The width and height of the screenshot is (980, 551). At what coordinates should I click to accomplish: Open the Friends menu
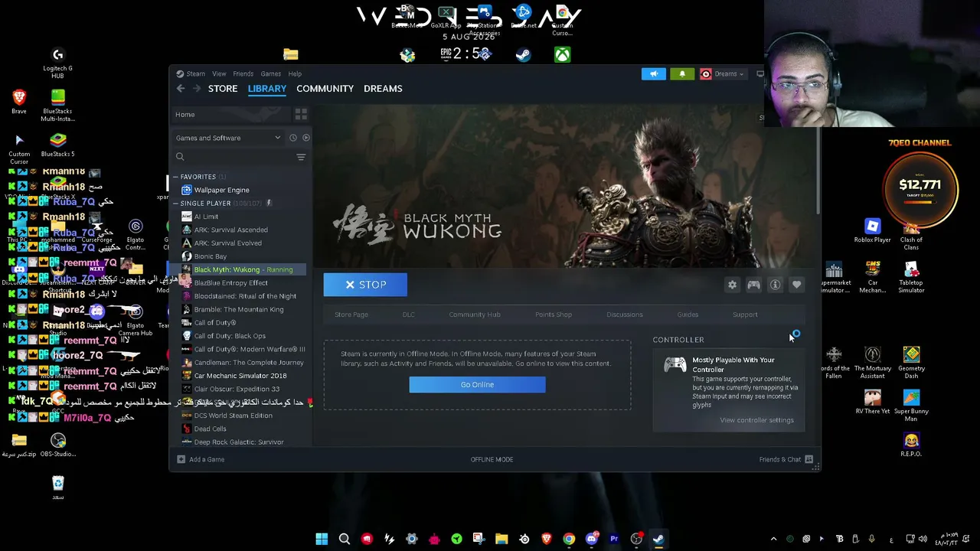pyautogui.click(x=243, y=74)
